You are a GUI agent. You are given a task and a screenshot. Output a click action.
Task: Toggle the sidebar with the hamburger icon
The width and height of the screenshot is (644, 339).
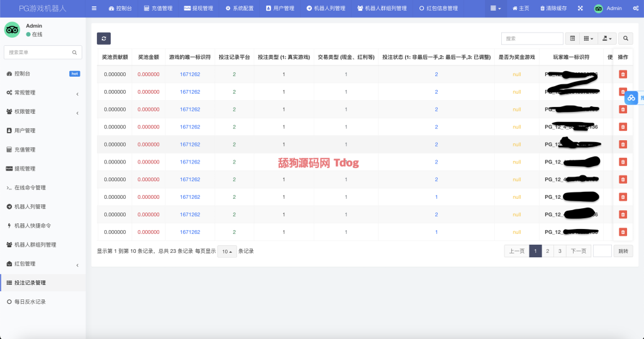pyautogui.click(x=94, y=9)
